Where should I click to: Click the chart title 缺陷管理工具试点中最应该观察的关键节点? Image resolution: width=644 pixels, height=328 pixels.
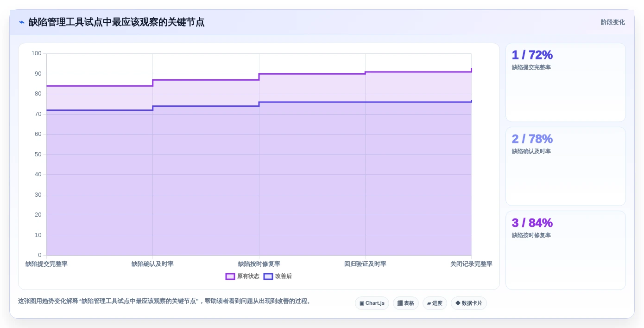[116, 22]
